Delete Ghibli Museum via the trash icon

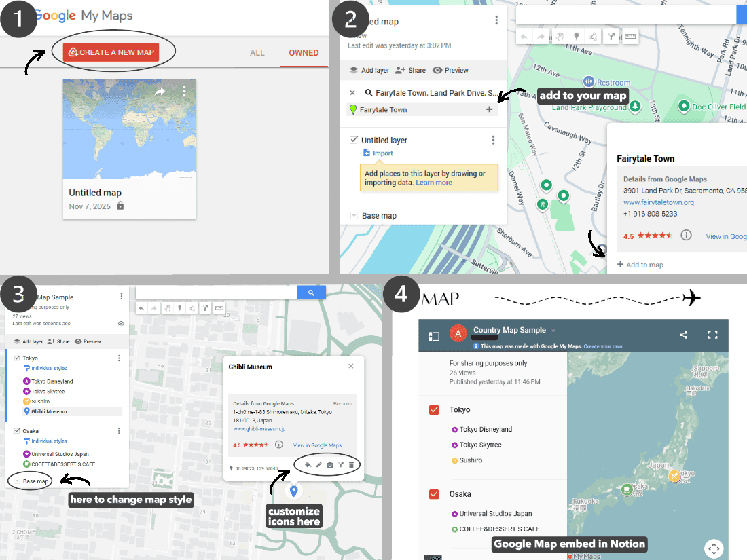[351, 465]
